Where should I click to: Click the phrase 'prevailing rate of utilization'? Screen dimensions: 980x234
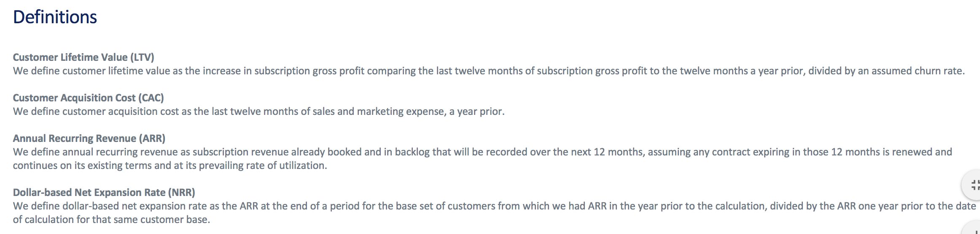pos(263,165)
